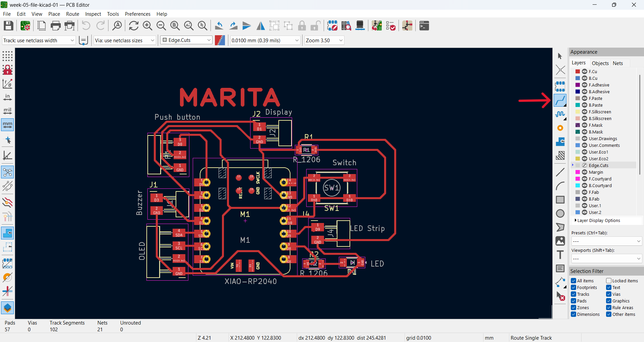The width and height of the screenshot is (644, 342).
Task: Toggle auto track width button
Action: pos(83,40)
